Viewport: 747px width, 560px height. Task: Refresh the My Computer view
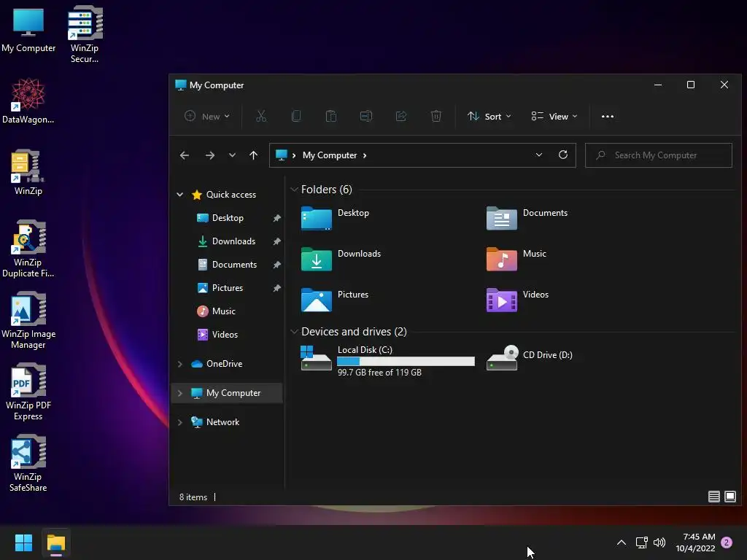point(563,155)
